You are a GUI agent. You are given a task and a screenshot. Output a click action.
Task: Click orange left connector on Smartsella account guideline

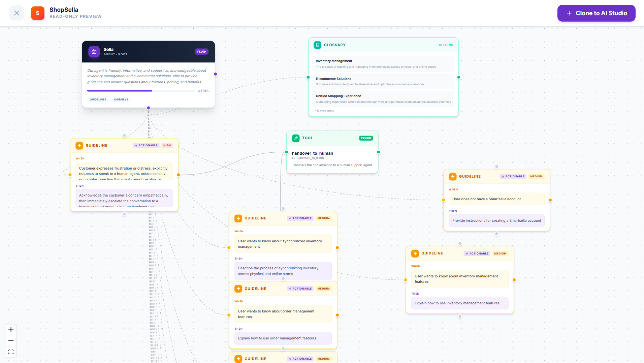click(x=443, y=200)
